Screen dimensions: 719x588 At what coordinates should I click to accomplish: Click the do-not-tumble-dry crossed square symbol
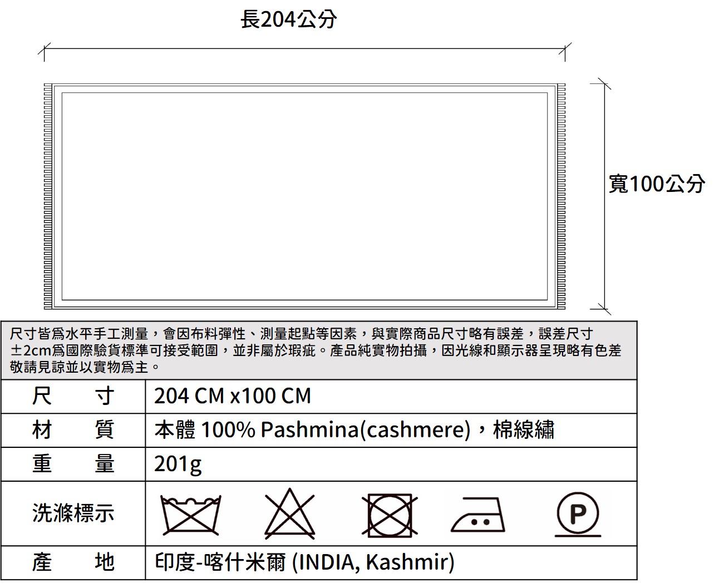(x=389, y=515)
